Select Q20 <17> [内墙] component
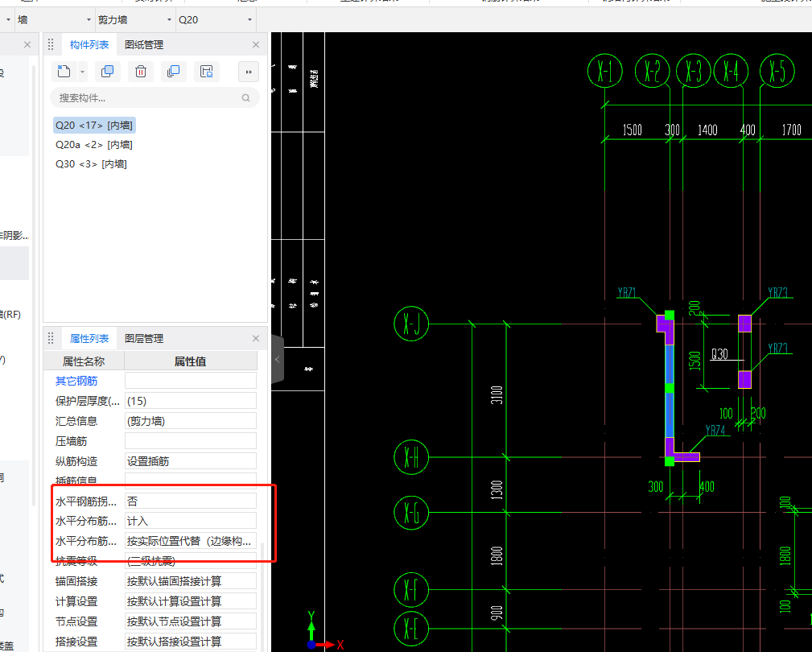 (94, 126)
